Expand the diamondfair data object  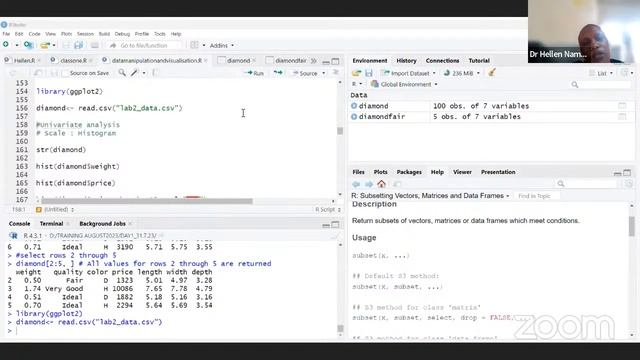tap(354, 116)
